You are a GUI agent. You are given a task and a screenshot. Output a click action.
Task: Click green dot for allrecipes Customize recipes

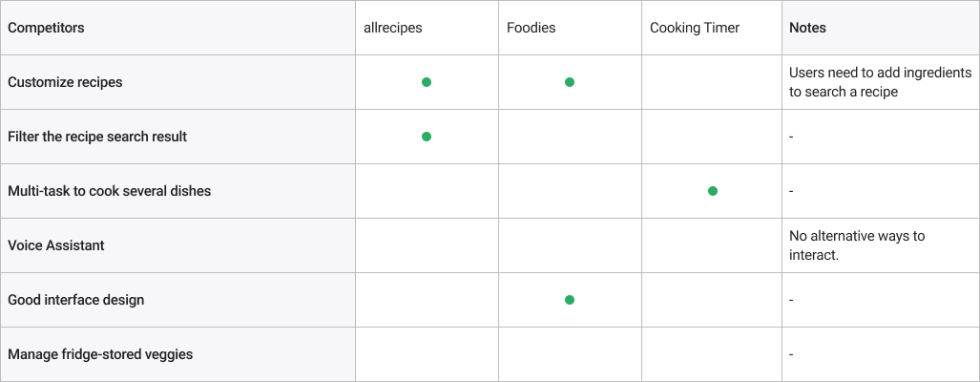(x=427, y=82)
